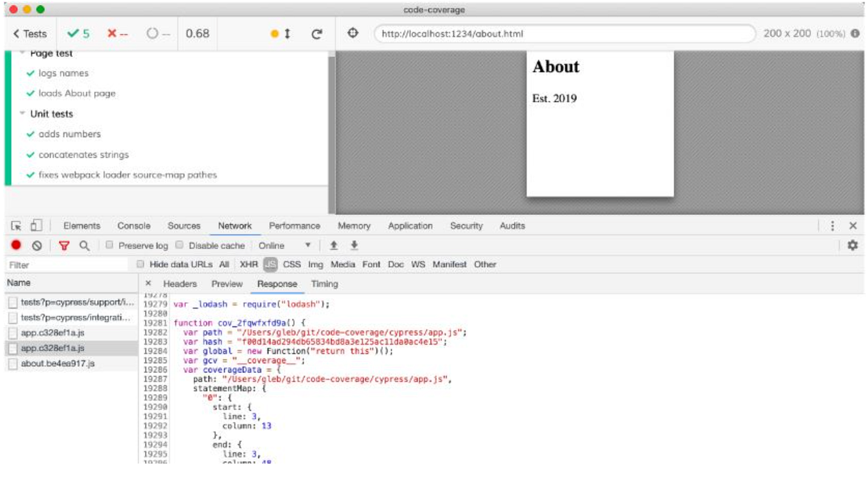Screen dimensions: 868x486
Task: Open the network settings gear icon
Action: (x=853, y=245)
